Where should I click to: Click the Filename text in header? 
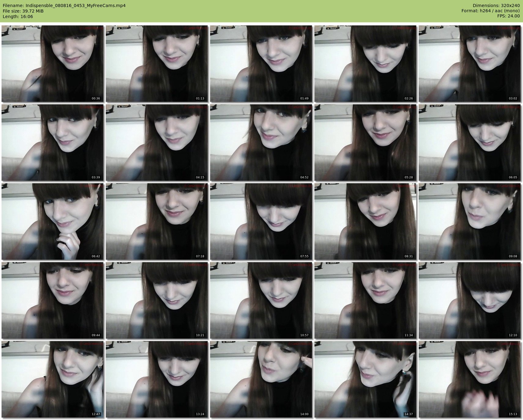(64, 6)
